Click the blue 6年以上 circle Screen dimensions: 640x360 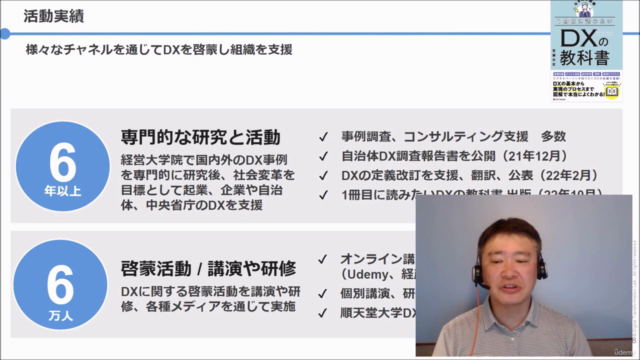[x=62, y=166]
